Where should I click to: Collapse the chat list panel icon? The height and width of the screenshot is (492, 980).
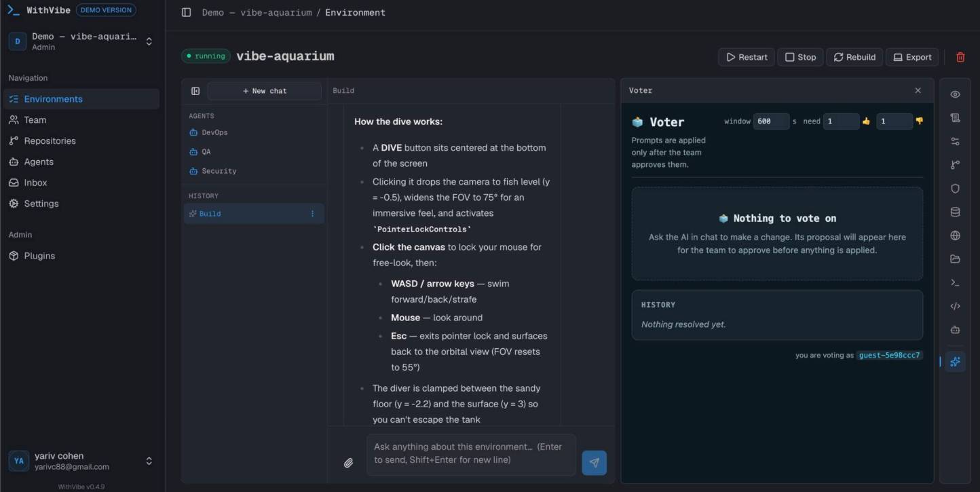195,91
